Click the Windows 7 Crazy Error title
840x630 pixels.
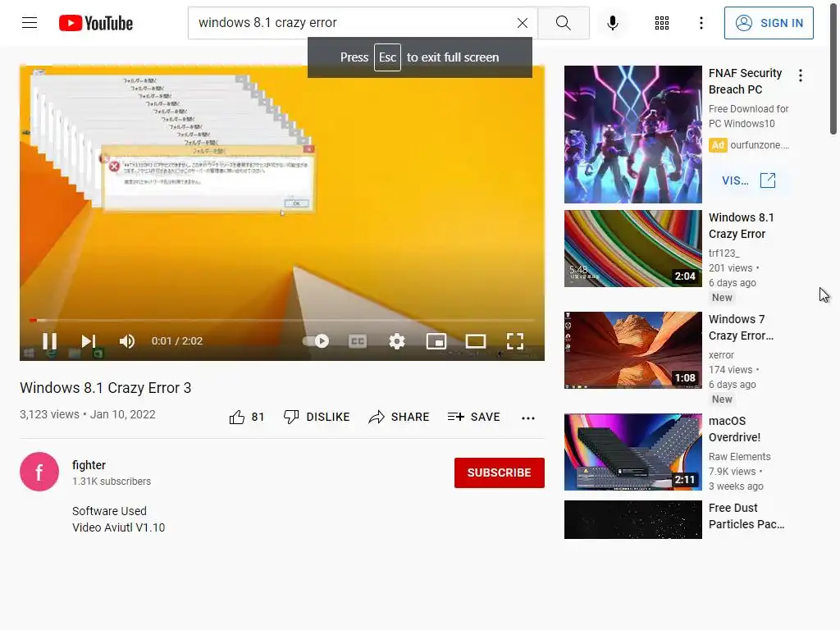tap(741, 327)
